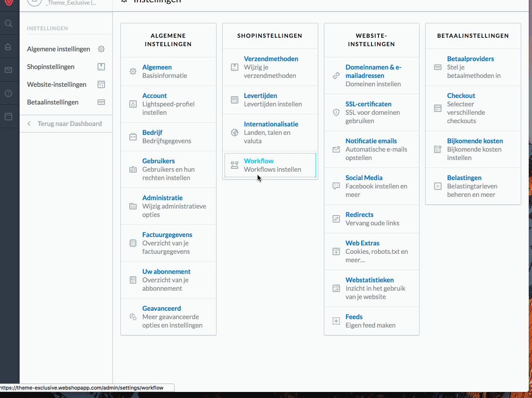Viewport: 532px width, 398px height.
Task: Open the Factuurgegevens link
Action: coord(167,235)
